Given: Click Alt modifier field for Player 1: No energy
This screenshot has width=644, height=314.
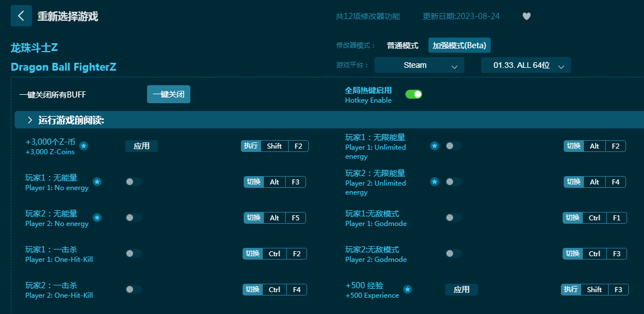Looking at the screenshot, I should click(275, 182).
